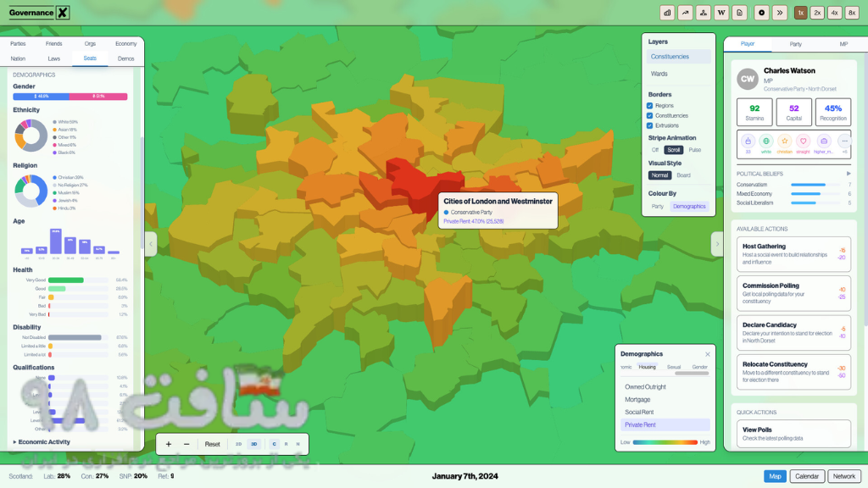
Task: Toggle the Constituencies borders checkbox
Action: pos(650,115)
